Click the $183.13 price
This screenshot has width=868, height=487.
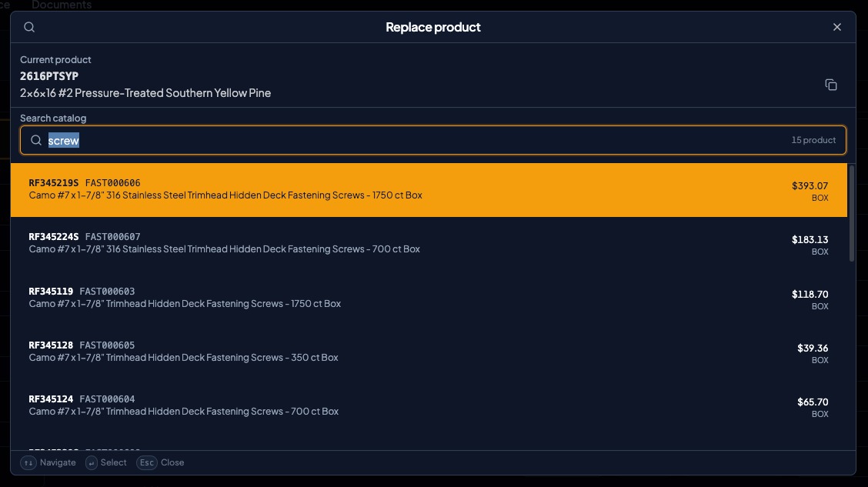(x=810, y=239)
